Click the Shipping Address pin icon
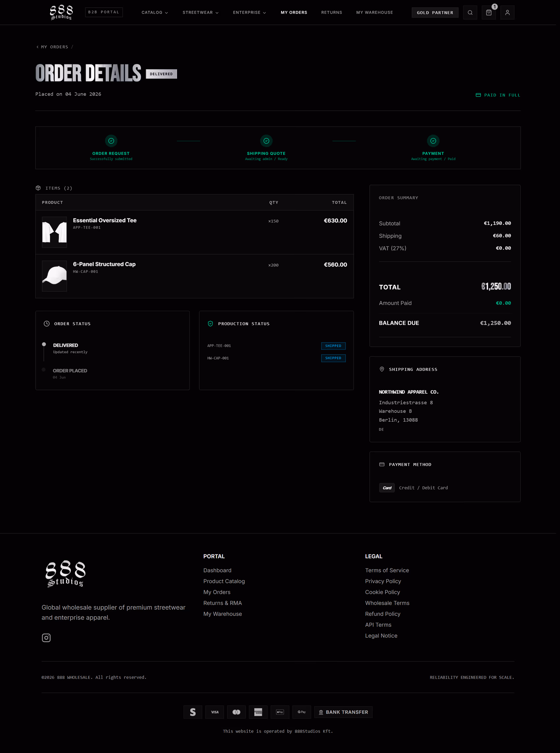Image resolution: width=560 pixels, height=753 pixels. point(382,369)
